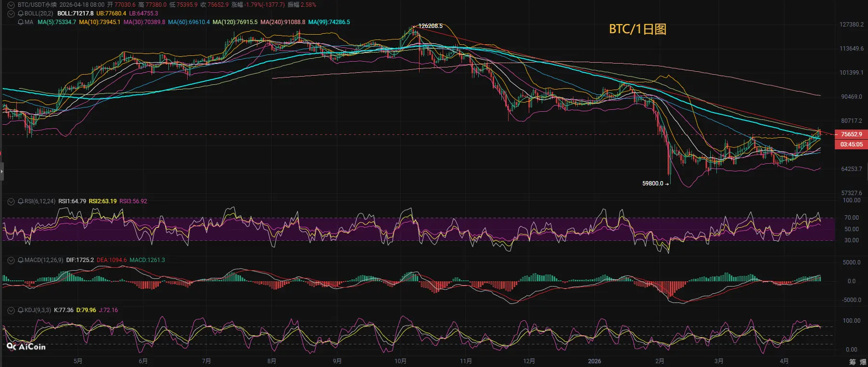Click the D:79.96 reading
Image resolution: width=868 pixels, height=367 pixels.
pos(86,310)
